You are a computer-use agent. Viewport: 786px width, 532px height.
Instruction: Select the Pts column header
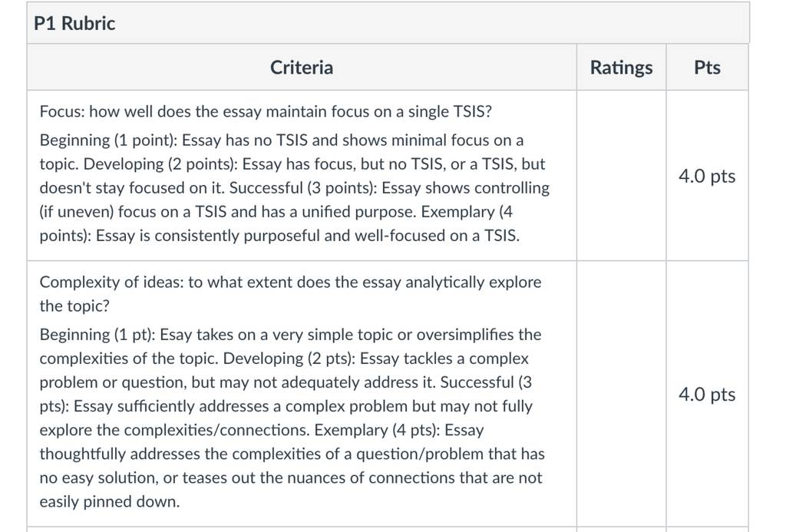click(x=707, y=68)
